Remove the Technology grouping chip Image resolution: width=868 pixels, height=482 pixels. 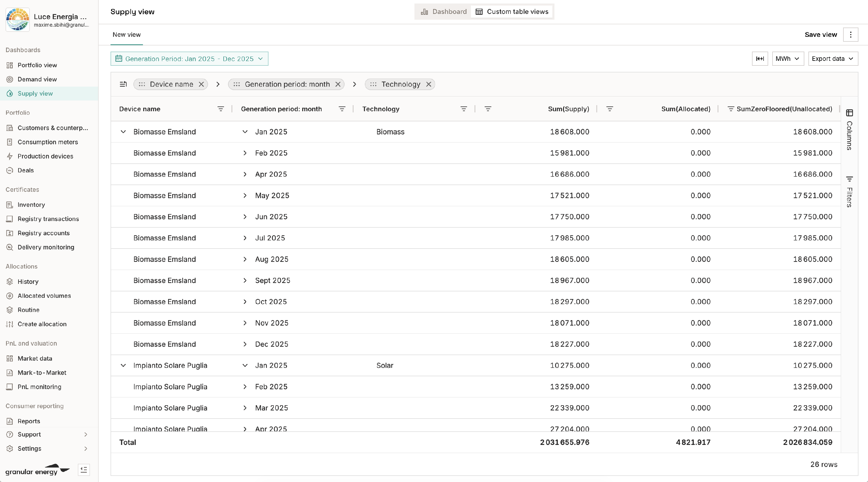tap(428, 84)
